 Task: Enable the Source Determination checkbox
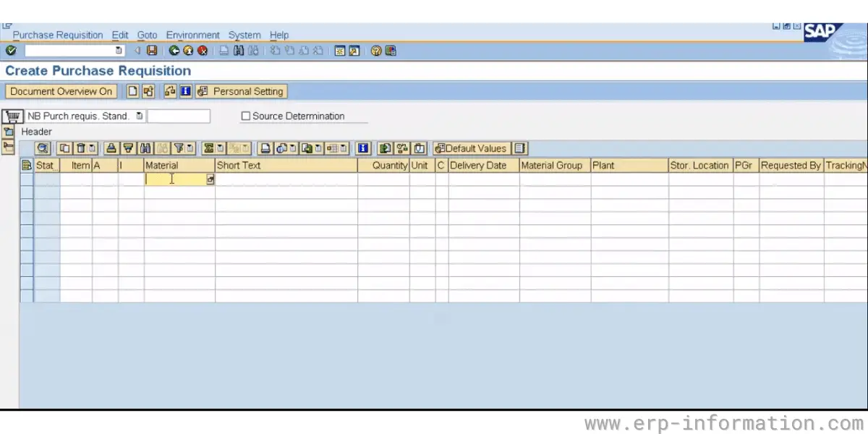point(246,116)
